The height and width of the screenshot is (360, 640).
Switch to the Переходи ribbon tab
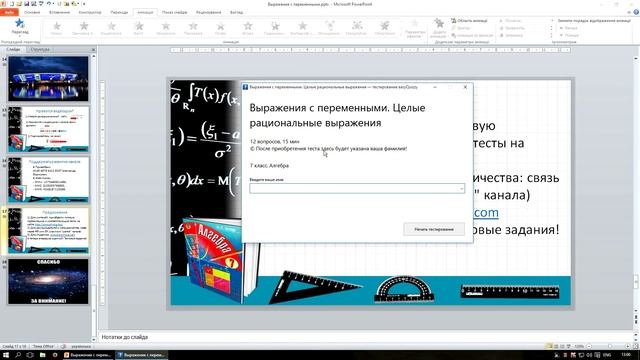click(119, 12)
